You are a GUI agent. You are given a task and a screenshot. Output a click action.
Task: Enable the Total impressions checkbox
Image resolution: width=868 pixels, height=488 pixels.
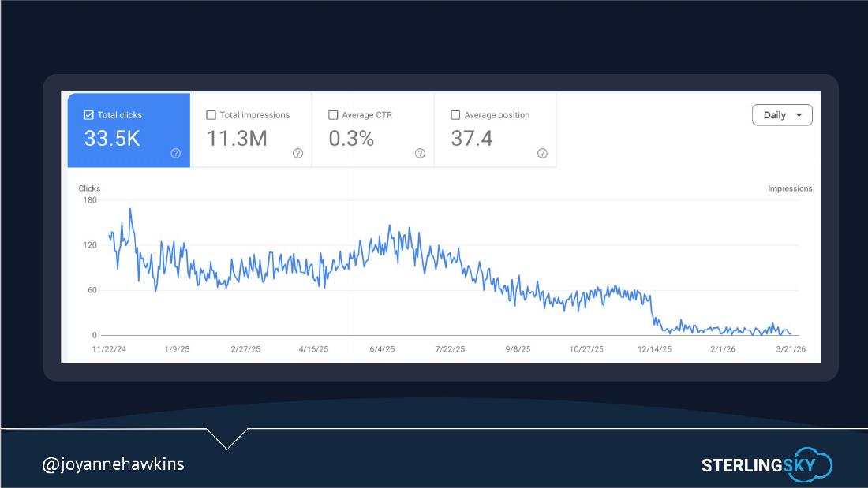click(x=211, y=115)
